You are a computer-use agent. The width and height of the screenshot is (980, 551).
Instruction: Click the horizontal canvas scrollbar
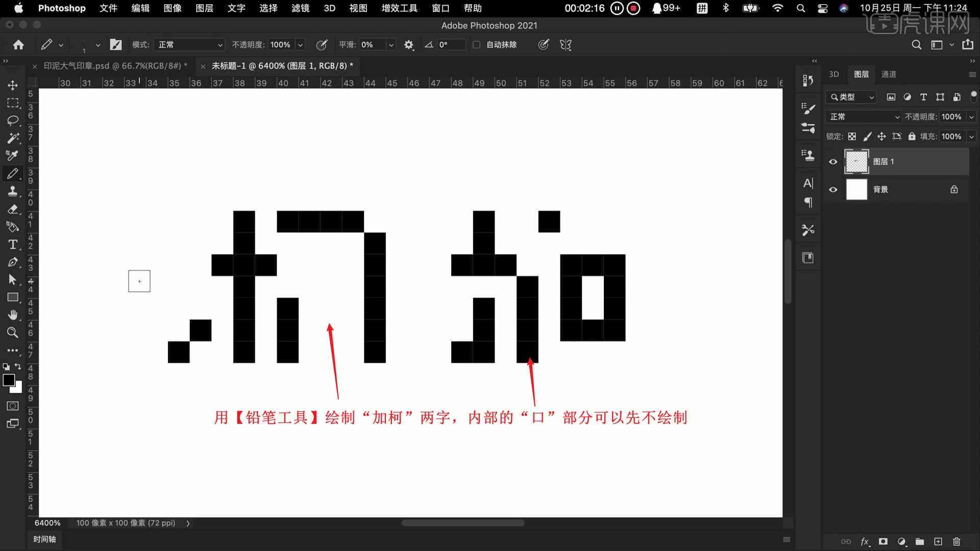tap(462, 523)
